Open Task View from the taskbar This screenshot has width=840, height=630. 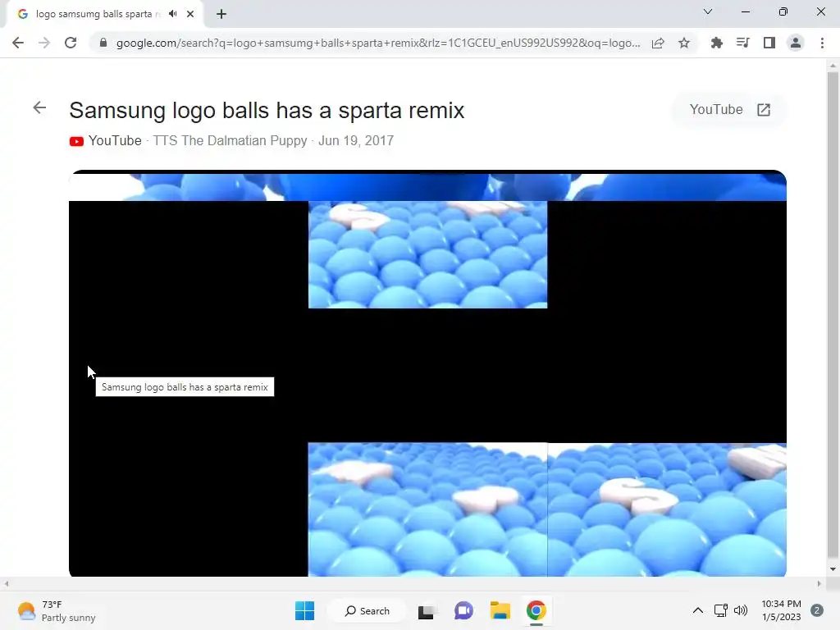tap(427, 610)
